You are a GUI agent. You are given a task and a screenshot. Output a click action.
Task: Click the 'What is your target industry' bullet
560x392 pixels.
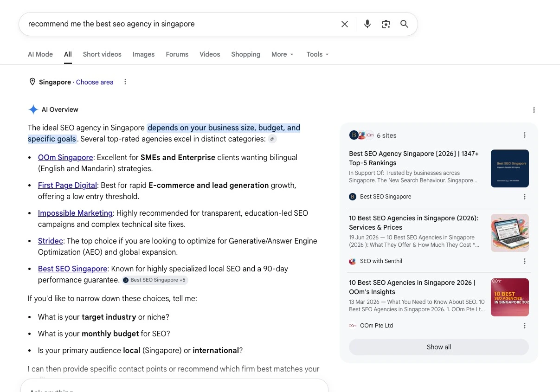click(103, 317)
